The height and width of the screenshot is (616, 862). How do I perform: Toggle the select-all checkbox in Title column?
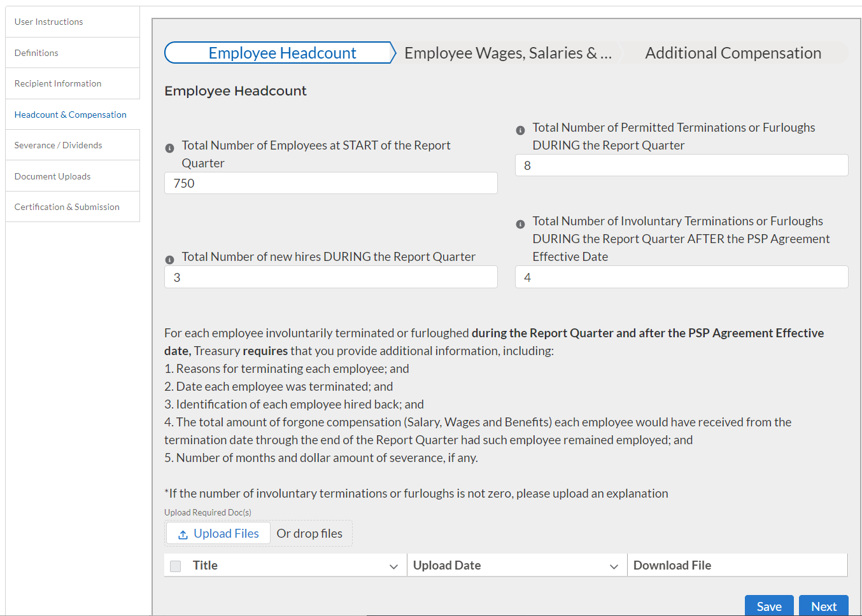[x=176, y=566]
